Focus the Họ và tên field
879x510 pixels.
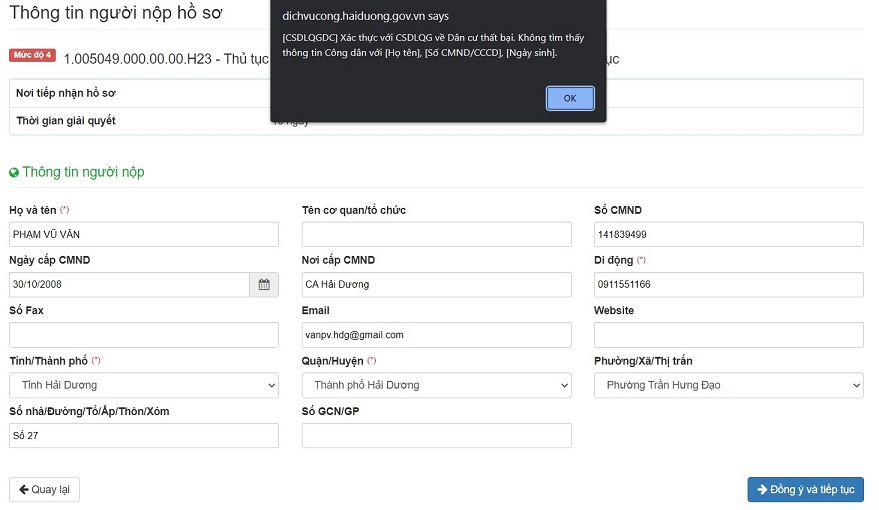pos(144,234)
